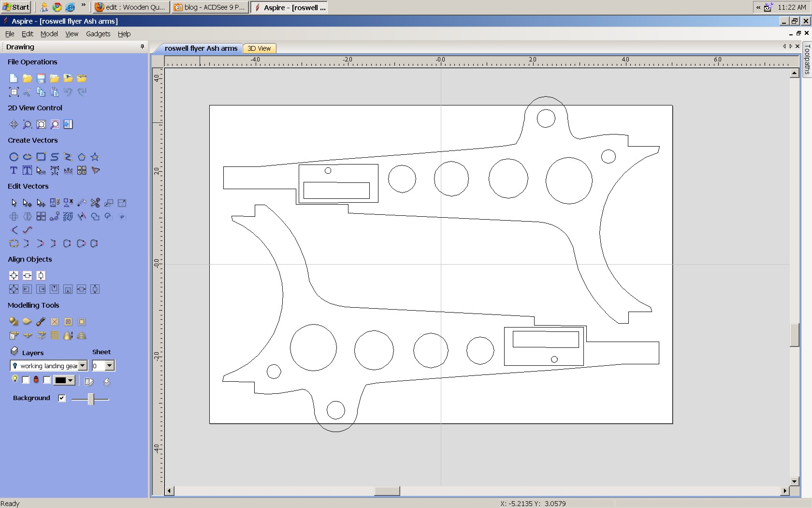812x508 pixels.
Task: Click the move selection to layer icon
Action: 89,382
